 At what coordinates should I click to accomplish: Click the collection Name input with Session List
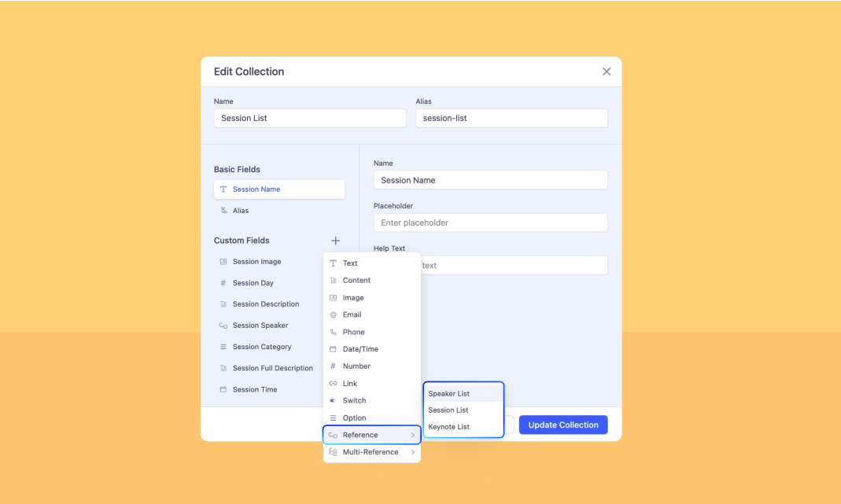310,118
